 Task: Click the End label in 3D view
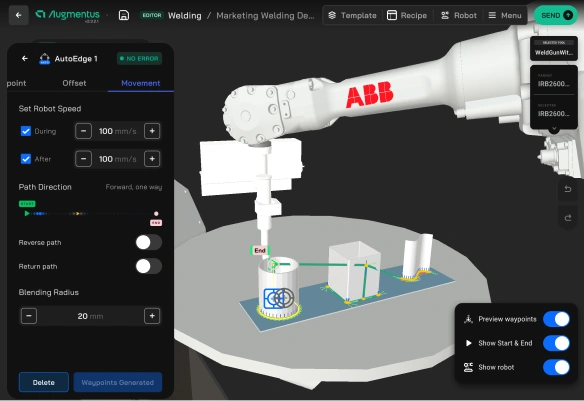260,250
